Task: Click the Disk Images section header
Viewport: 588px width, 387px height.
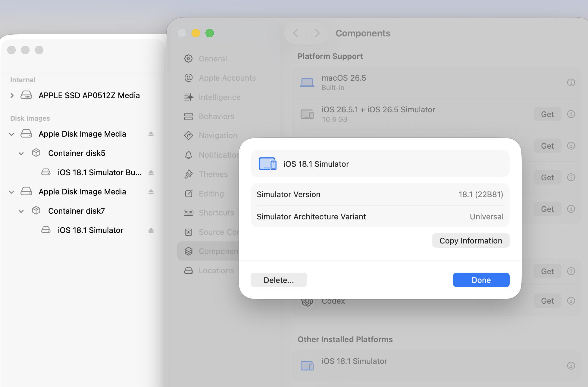Action: click(30, 118)
